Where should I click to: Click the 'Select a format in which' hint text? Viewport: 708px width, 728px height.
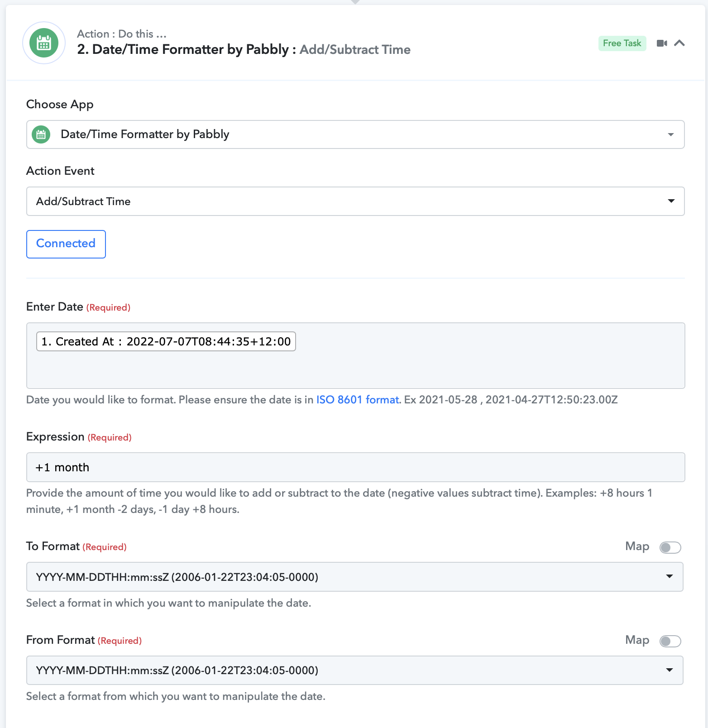click(168, 603)
